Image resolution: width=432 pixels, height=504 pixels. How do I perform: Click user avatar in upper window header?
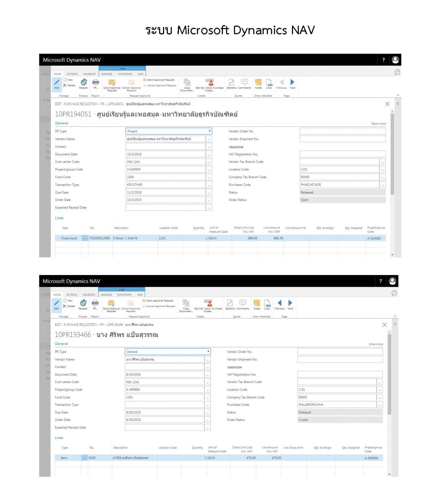click(395, 60)
